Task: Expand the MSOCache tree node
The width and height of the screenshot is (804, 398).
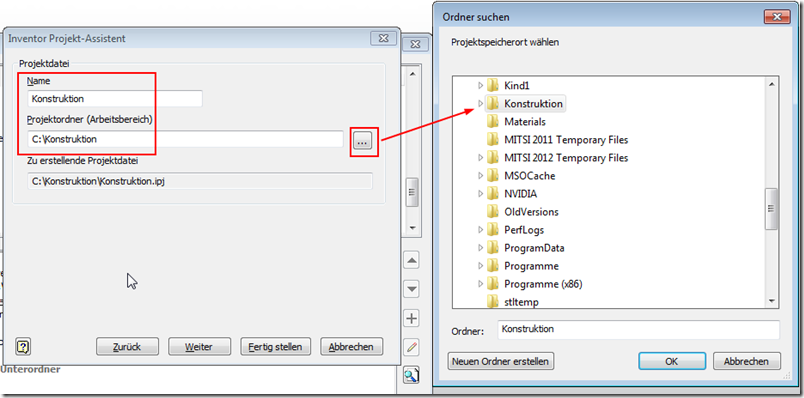Action: point(480,176)
